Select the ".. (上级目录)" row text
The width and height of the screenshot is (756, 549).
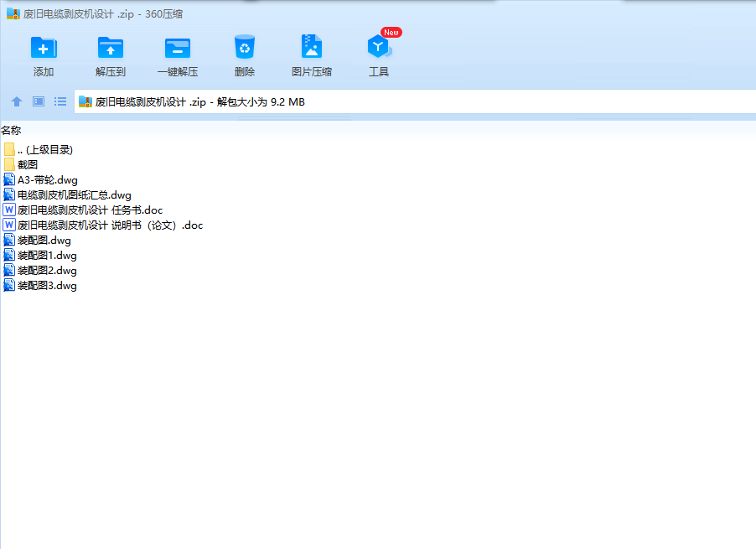pos(45,150)
